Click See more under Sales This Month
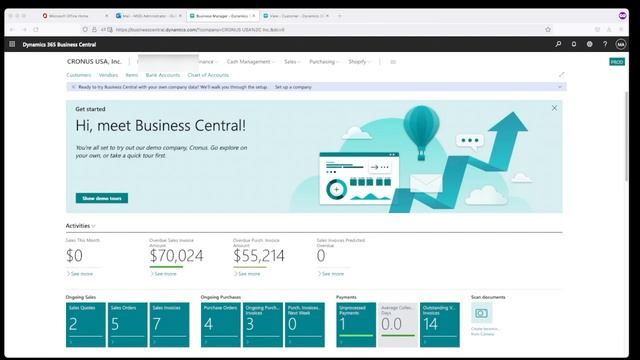This screenshot has width=640, height=360. (80, 274)
